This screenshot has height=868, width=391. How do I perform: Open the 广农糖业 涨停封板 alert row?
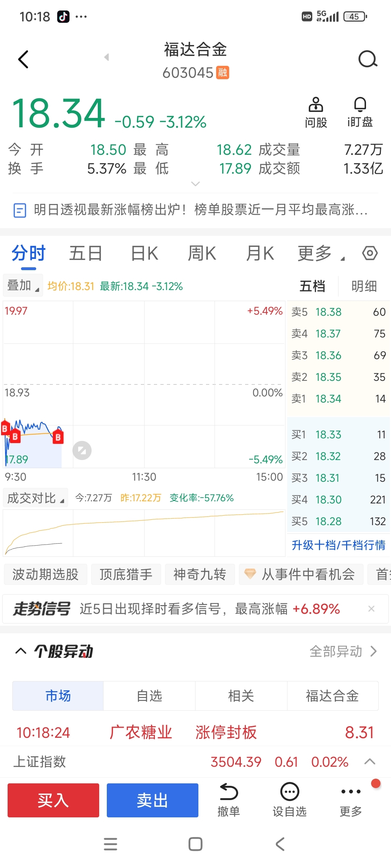point(195,732)
